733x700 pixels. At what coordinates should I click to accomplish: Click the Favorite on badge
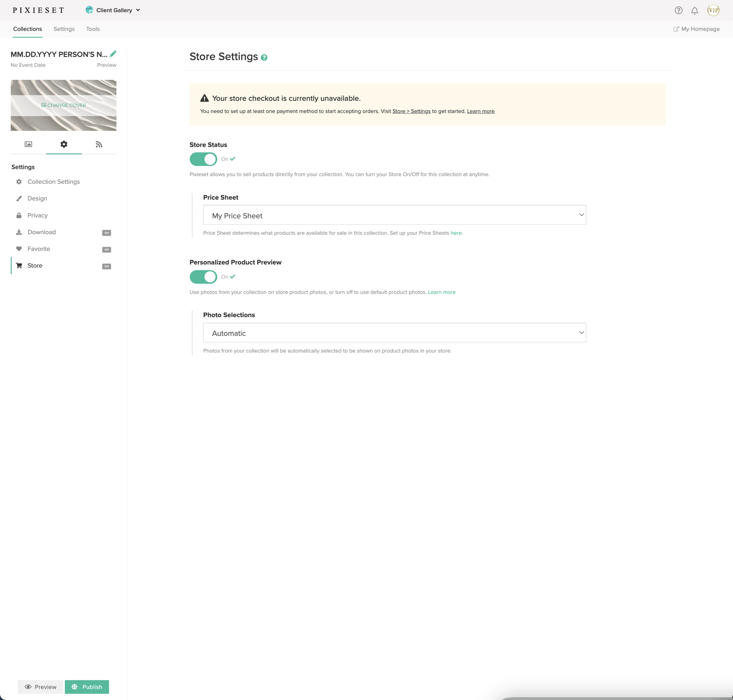point(107,250)
